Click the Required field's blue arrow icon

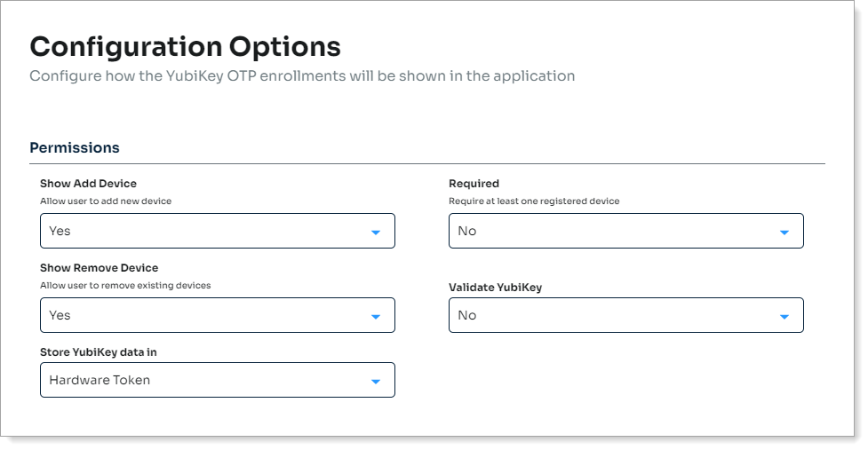(784, 233)
